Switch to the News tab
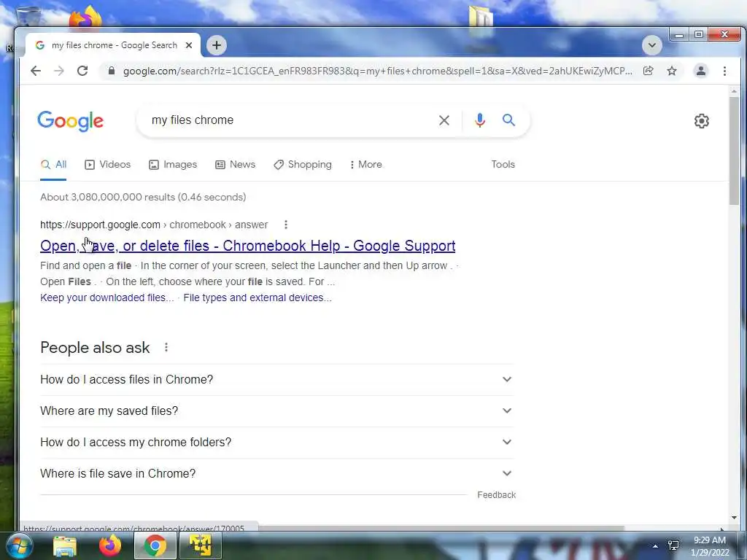747x560 pixels. 236,165
